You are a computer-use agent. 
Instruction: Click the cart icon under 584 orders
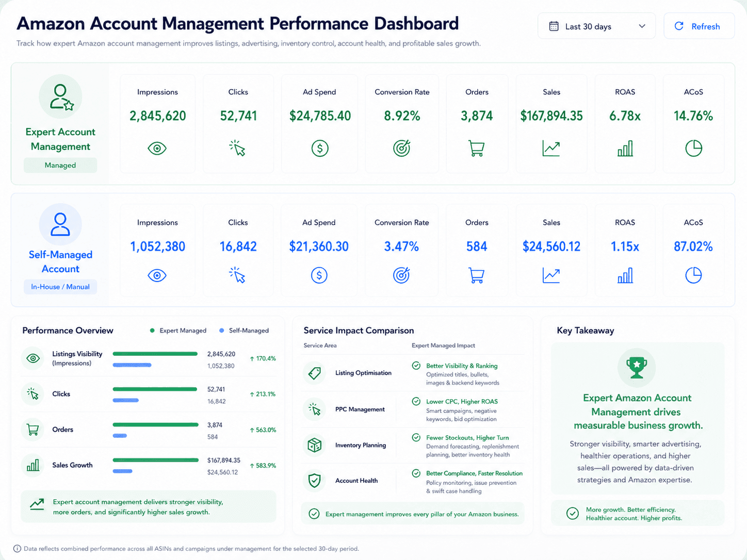point(477,275)
